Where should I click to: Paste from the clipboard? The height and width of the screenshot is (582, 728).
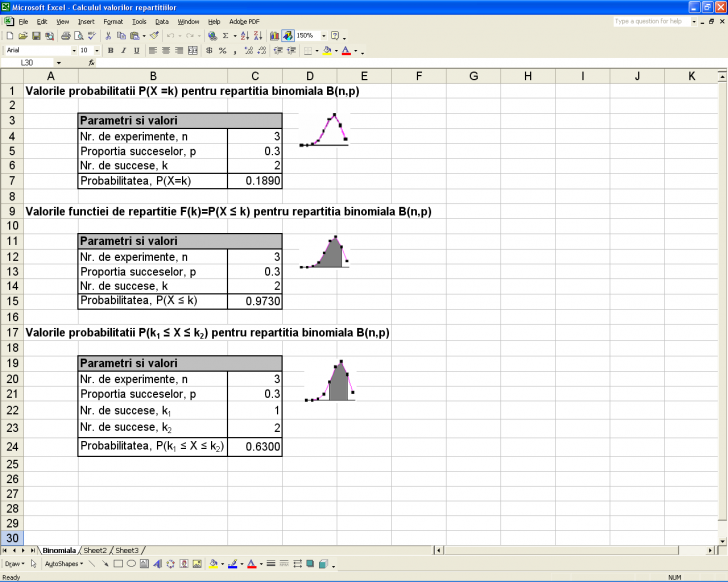pos(135,36)
